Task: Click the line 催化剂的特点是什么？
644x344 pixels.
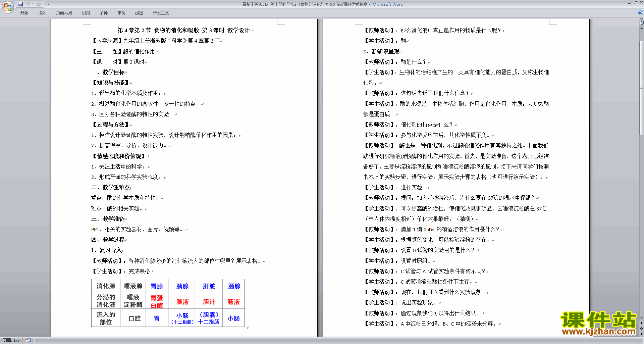Action: click(427, 125)
